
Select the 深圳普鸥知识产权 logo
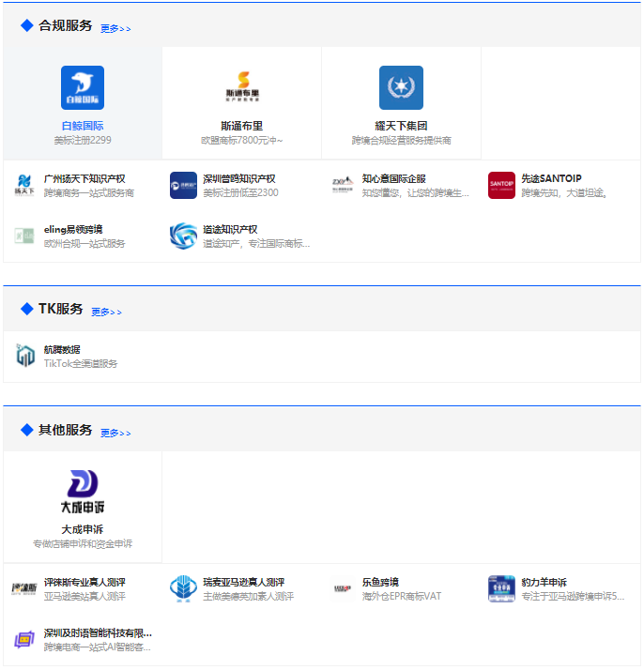click(x=183, y=186)
